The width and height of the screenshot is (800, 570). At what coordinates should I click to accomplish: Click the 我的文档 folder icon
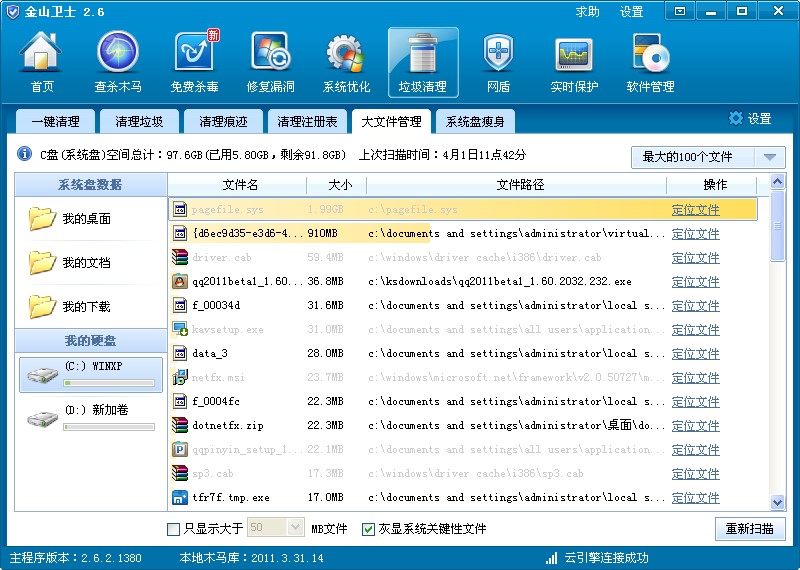tap(42, 262)
